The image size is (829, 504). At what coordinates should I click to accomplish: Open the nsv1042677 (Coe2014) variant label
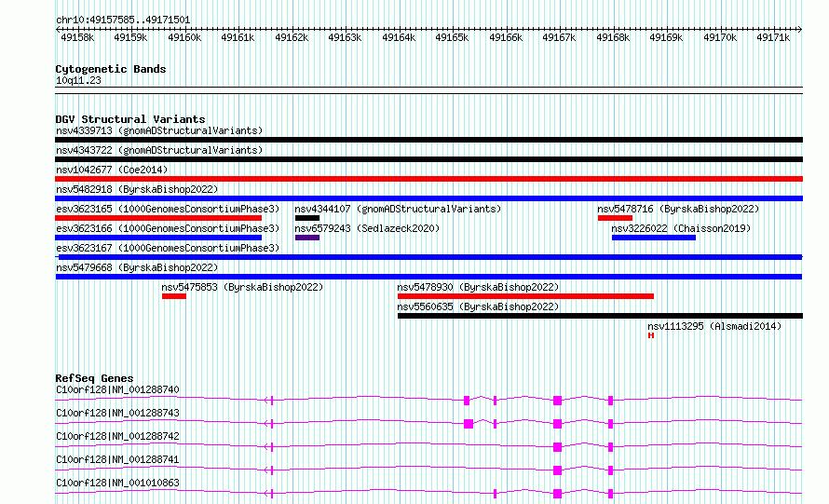(x=112, y=170)
